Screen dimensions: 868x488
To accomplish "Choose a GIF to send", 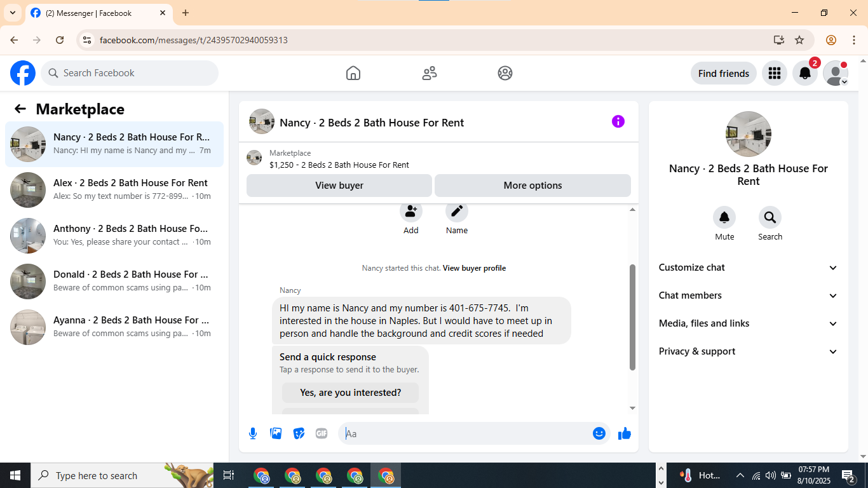I will [x=322, y=433].
